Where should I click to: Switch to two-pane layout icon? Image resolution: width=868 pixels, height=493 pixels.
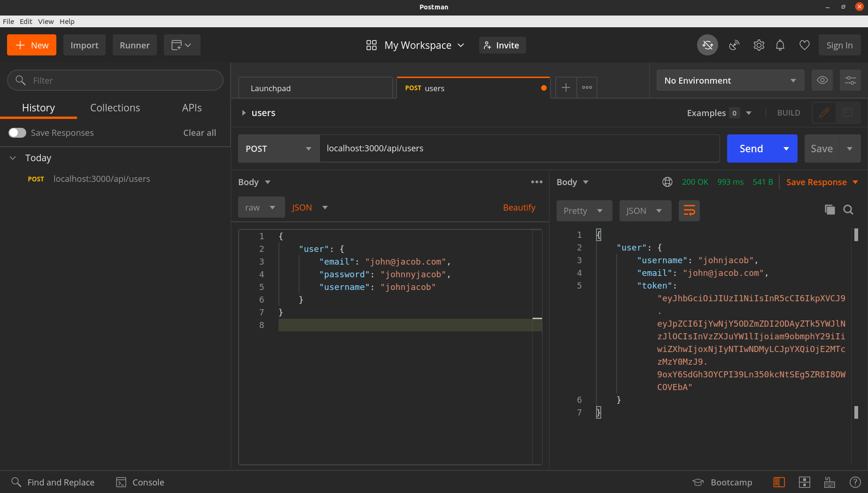tap(805, 482)
